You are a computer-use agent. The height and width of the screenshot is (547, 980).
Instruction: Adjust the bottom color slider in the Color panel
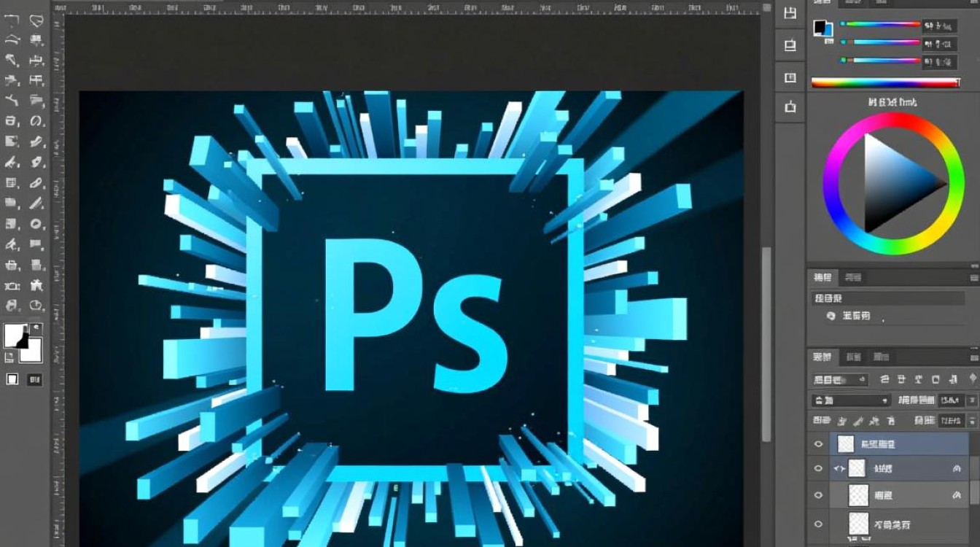pyautogui.click(x=880, y=61)
